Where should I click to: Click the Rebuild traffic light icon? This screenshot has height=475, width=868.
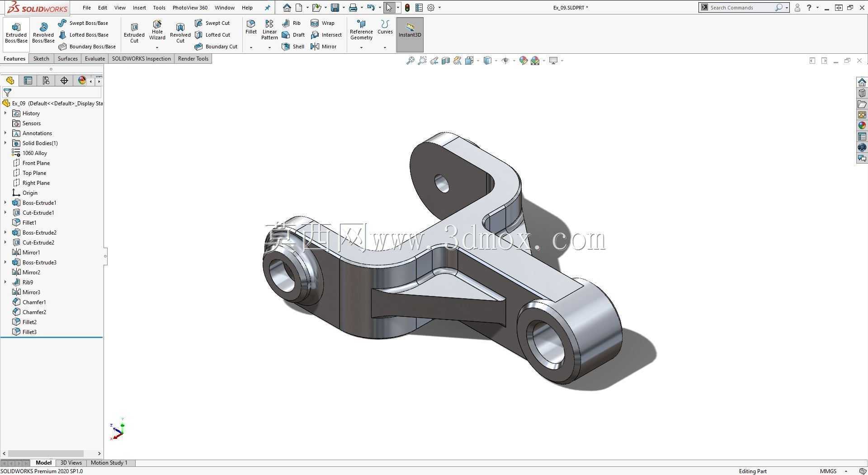point(407,8)
